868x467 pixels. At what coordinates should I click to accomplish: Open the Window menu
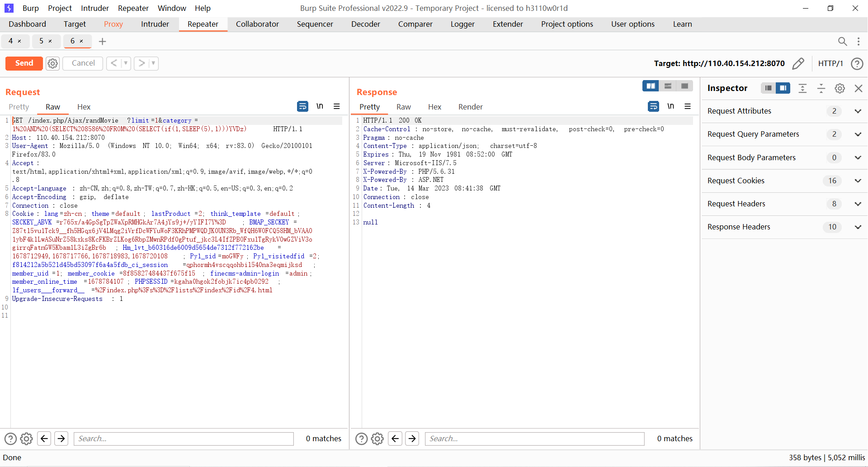[x=172, y=8]
